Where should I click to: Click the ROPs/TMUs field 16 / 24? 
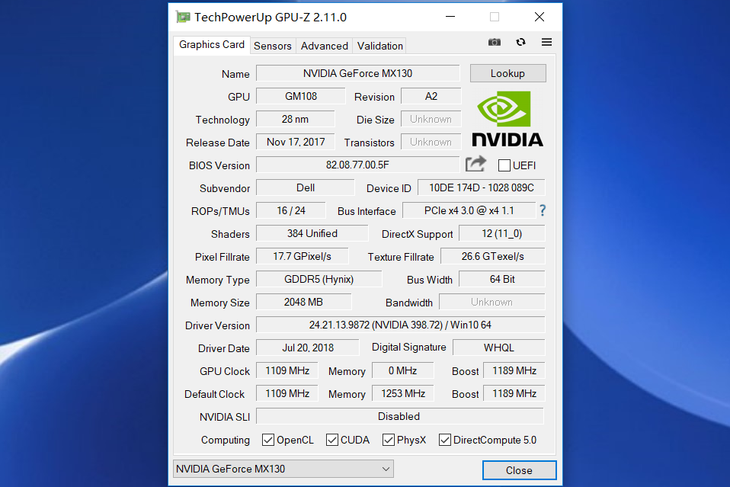point(291,210)
